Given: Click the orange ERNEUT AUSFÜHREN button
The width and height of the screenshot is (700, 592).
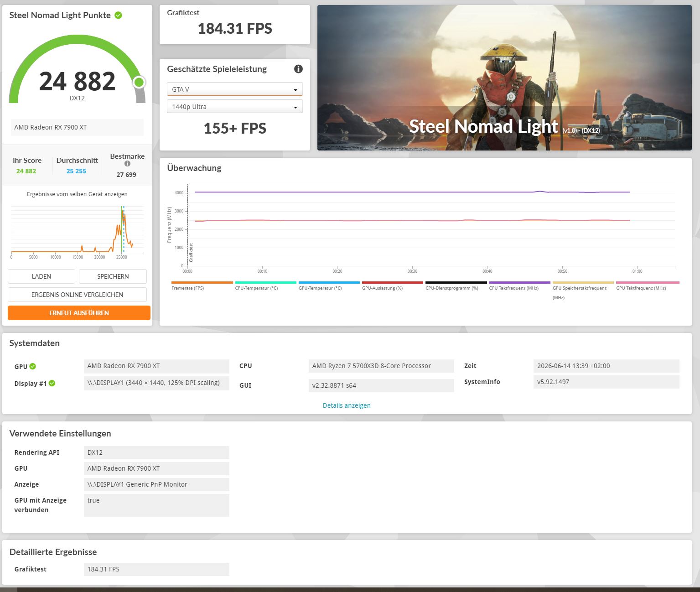Looking at the screenshot, I should point(79,313).
